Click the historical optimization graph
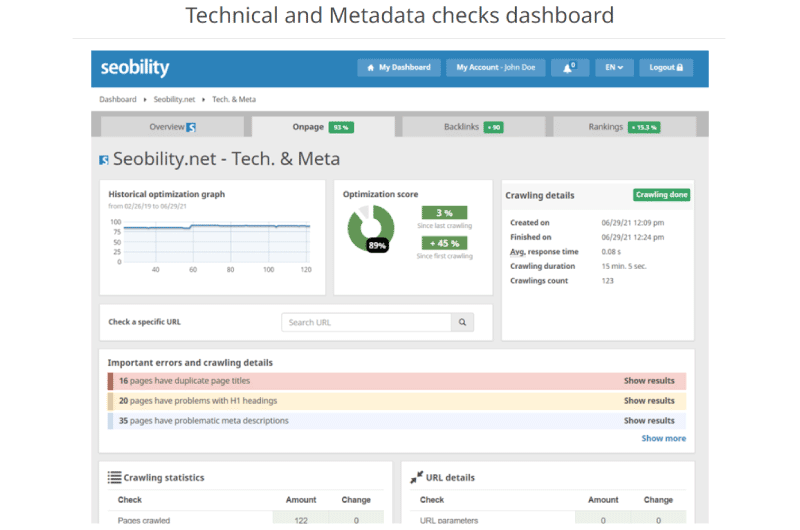The height and width of the screenshot is (530, 800). click(216, 243)
